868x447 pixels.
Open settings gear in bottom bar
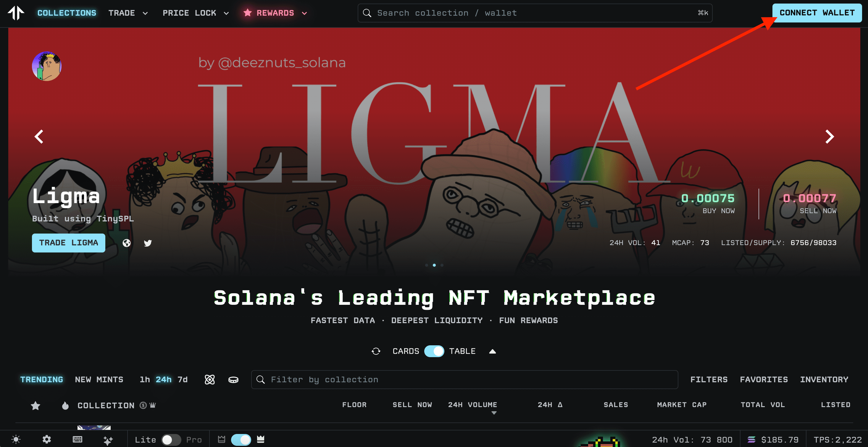click(x=46, y=440)
